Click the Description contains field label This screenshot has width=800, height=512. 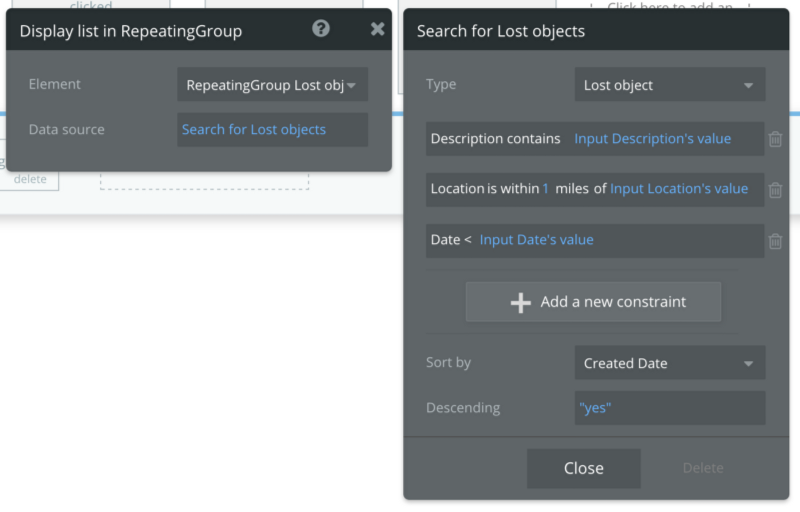coord(495,139)
